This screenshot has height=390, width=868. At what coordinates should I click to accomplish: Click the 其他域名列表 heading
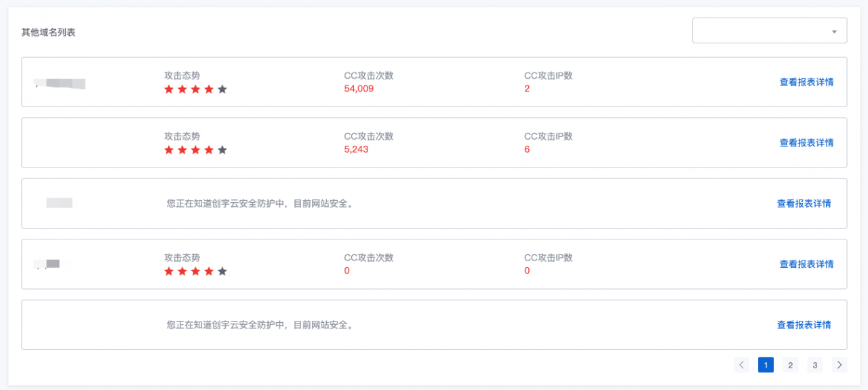pyautogui.click(x=48, y=32)
